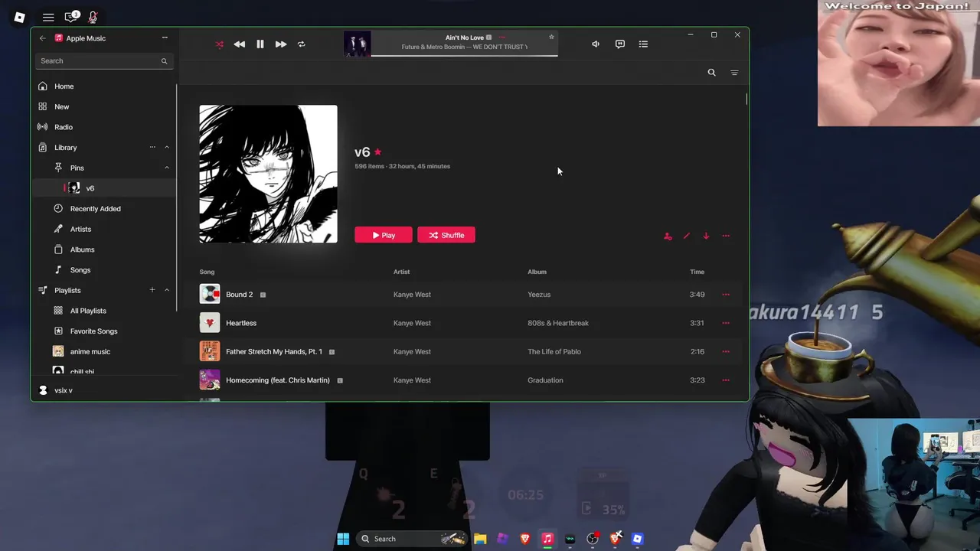This screenshot has width=980, height=551.
Task: Play the v6 playlist
Action: pyautogui.click(x=384, y=235)
